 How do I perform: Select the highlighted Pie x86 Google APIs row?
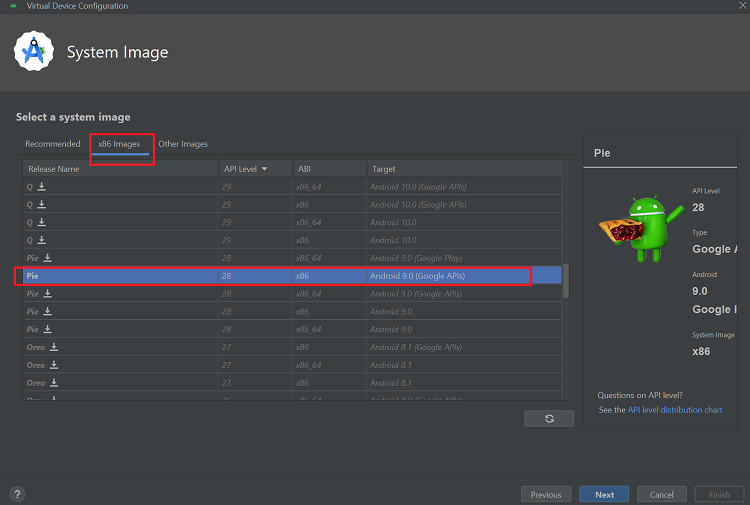click(x=292, y=276)
